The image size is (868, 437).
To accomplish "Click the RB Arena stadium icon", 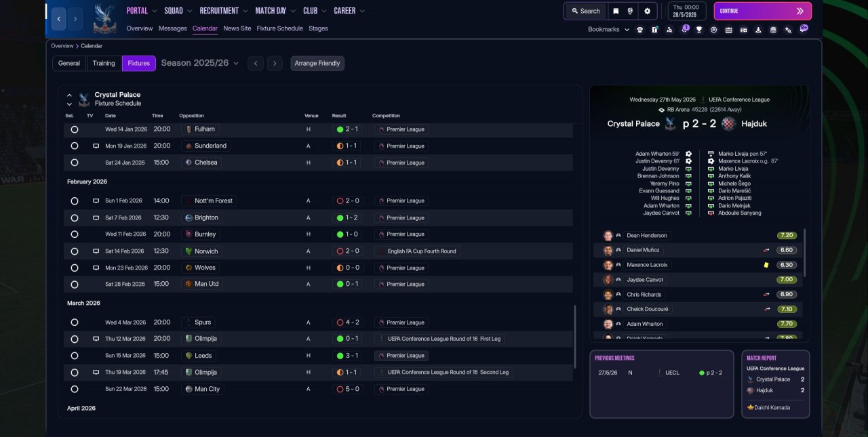I will tap(661, 109).
